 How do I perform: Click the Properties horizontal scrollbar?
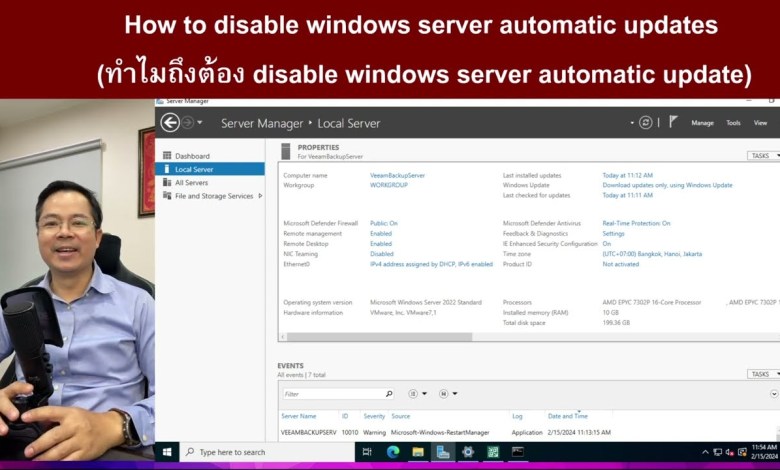(380, 337)
